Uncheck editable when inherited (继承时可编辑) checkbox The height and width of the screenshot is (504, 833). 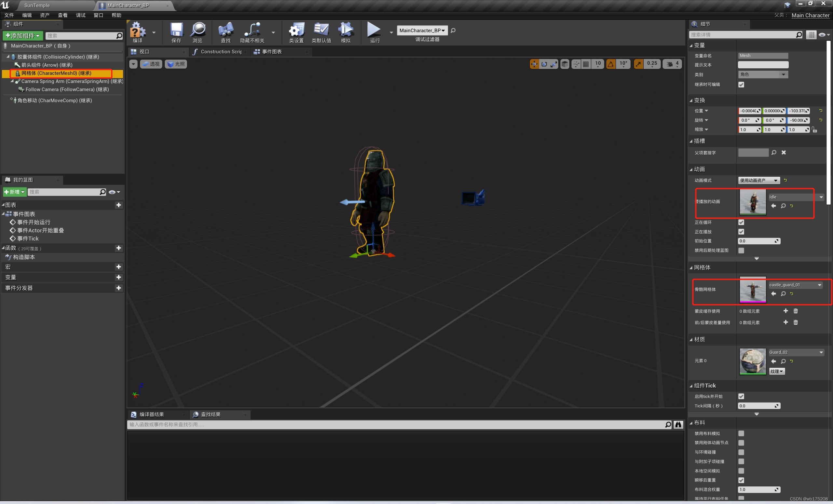(x=741, y=85)
